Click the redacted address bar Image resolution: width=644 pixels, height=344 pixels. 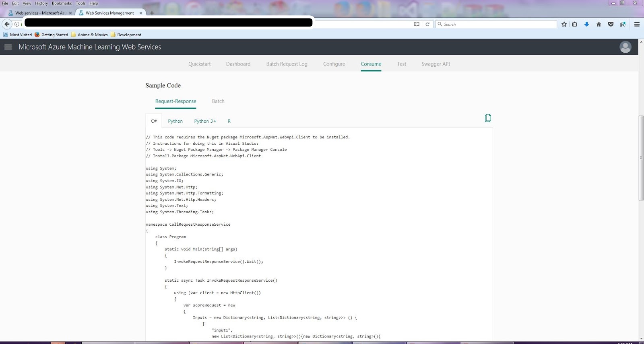click(168, 23)
